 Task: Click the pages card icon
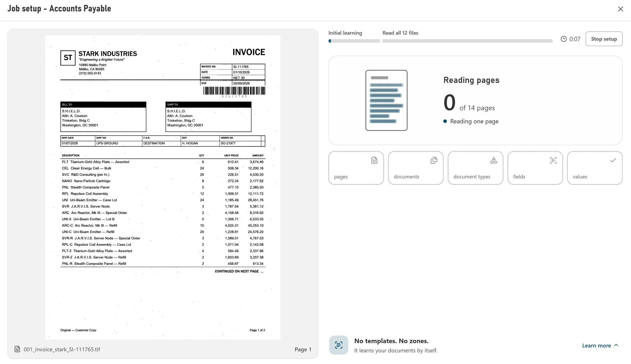coord(374,160)
